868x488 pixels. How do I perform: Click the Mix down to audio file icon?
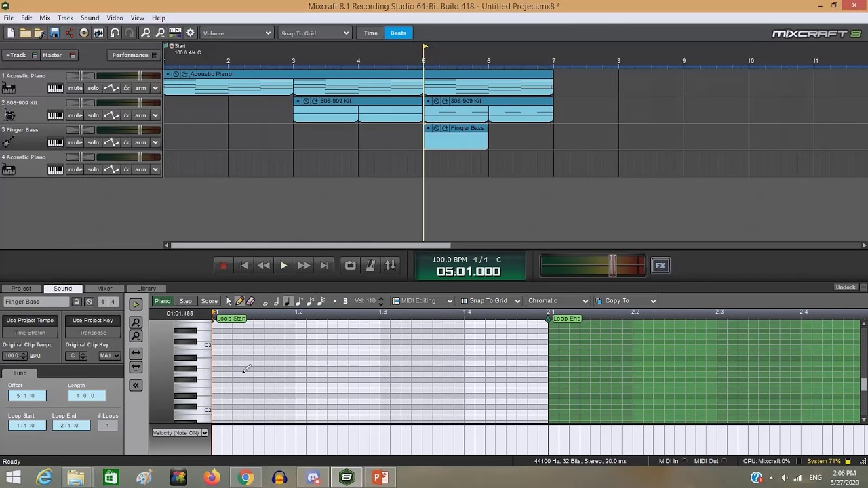pyautogui.click(x=99, y=33)
